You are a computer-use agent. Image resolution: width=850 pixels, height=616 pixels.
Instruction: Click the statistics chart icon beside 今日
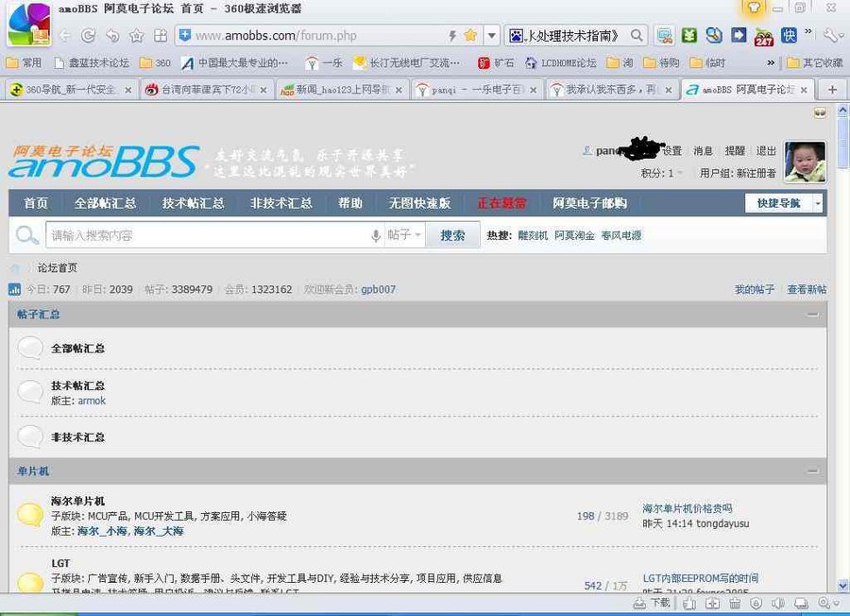point(14,289)
